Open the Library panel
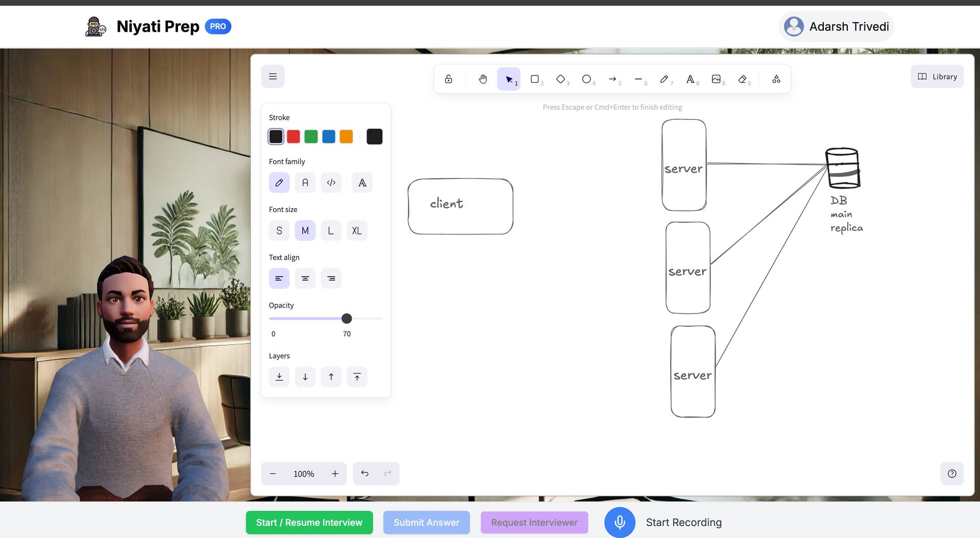Viewport: 980px width, 538px height. pos(937,76)
